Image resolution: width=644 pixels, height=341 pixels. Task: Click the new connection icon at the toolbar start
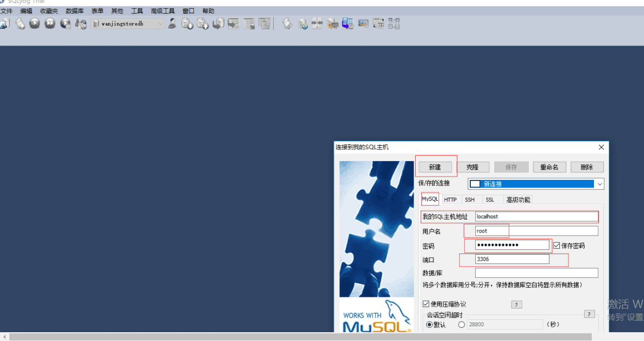(x=4, y=24)
